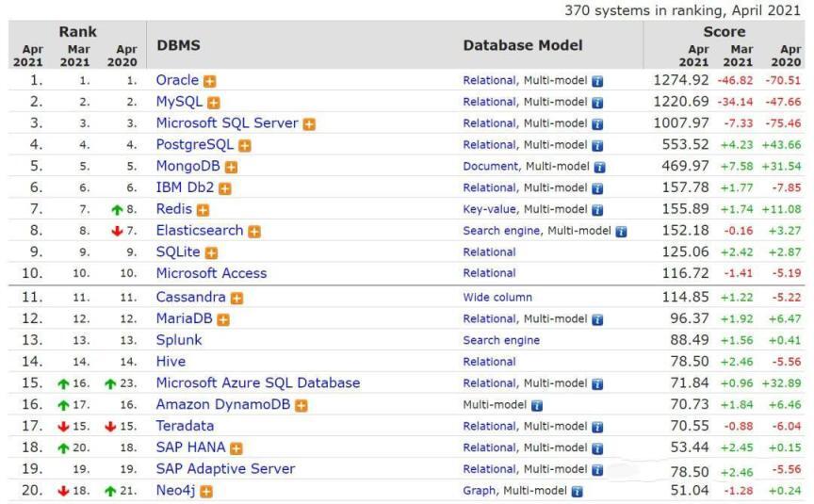Click the Graph model link for Neo4j
814x504 pixels.
479,491
